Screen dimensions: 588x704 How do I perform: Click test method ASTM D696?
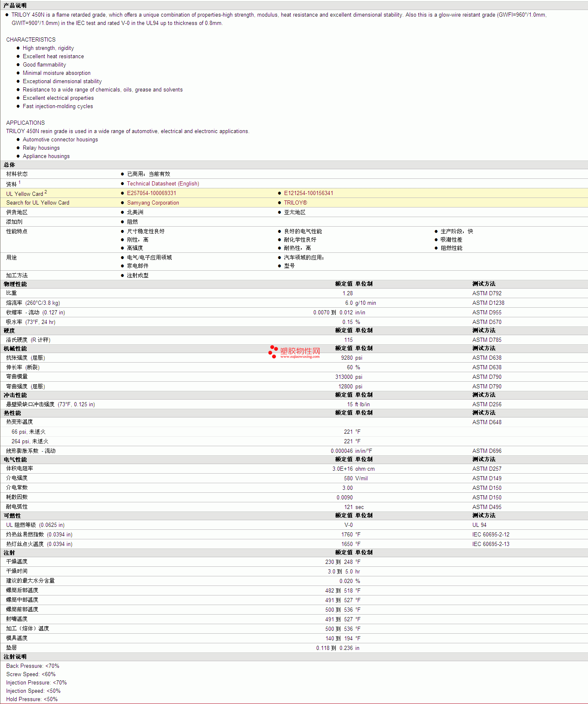coord(487,451)
